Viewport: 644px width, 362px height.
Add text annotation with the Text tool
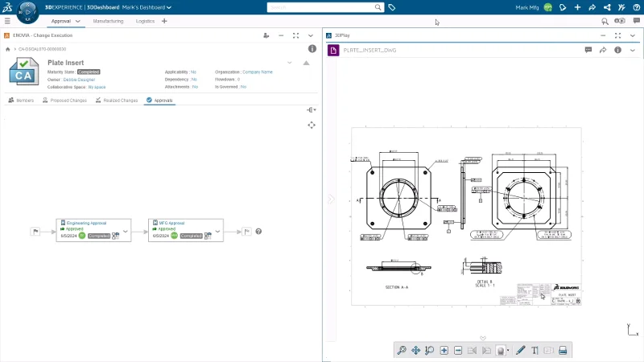coord(535,351)
